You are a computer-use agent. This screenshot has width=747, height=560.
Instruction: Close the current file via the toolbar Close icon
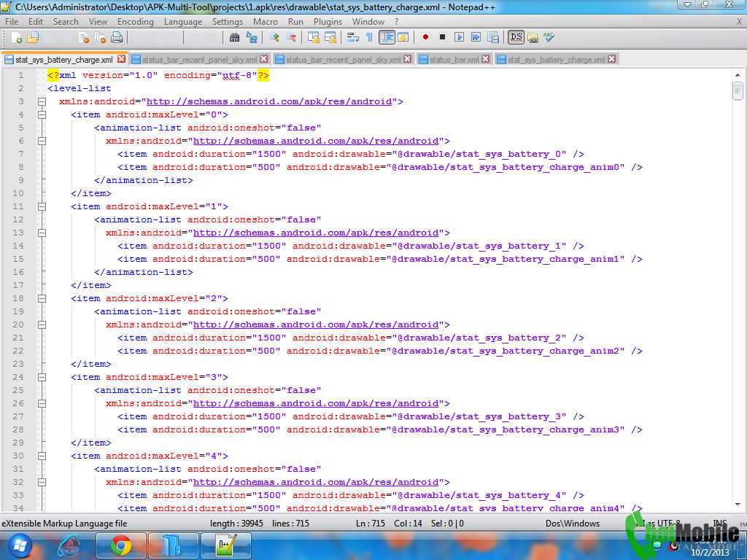coord(84,37)
